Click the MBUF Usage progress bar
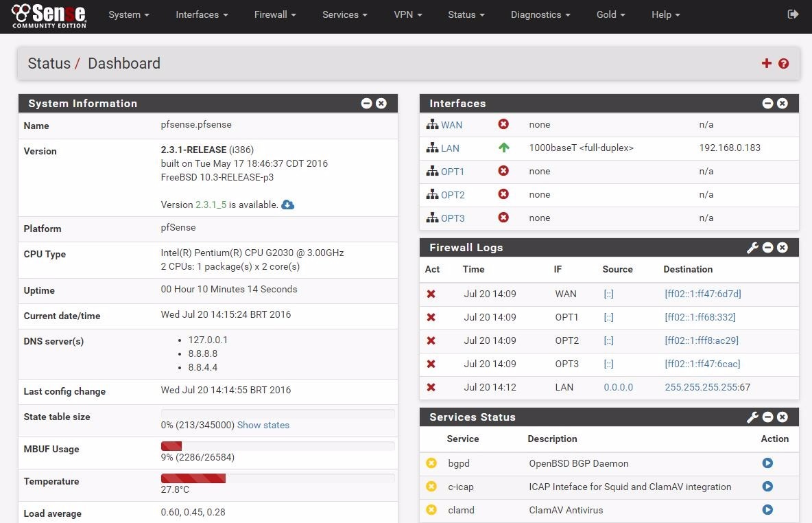The width and height of the screenshot is (812, 523). tap(278, 445)
